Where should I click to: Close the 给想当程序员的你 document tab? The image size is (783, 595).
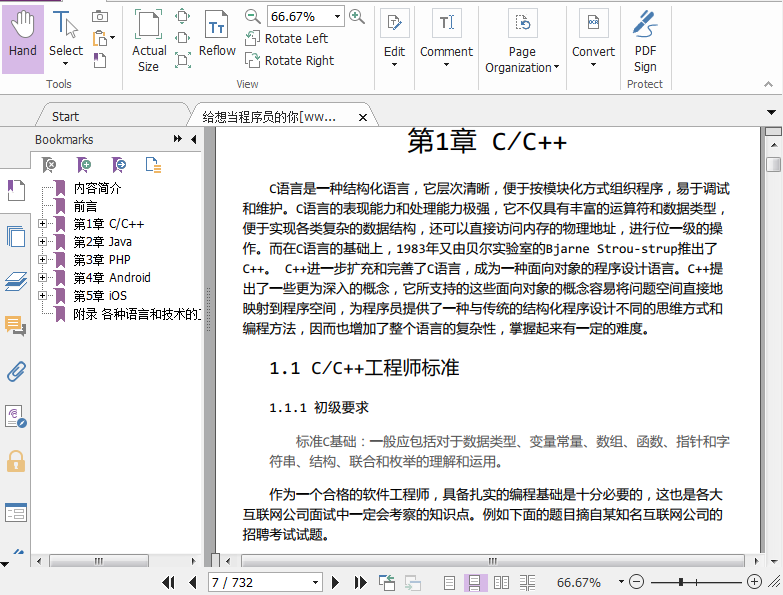coord(363,117)
